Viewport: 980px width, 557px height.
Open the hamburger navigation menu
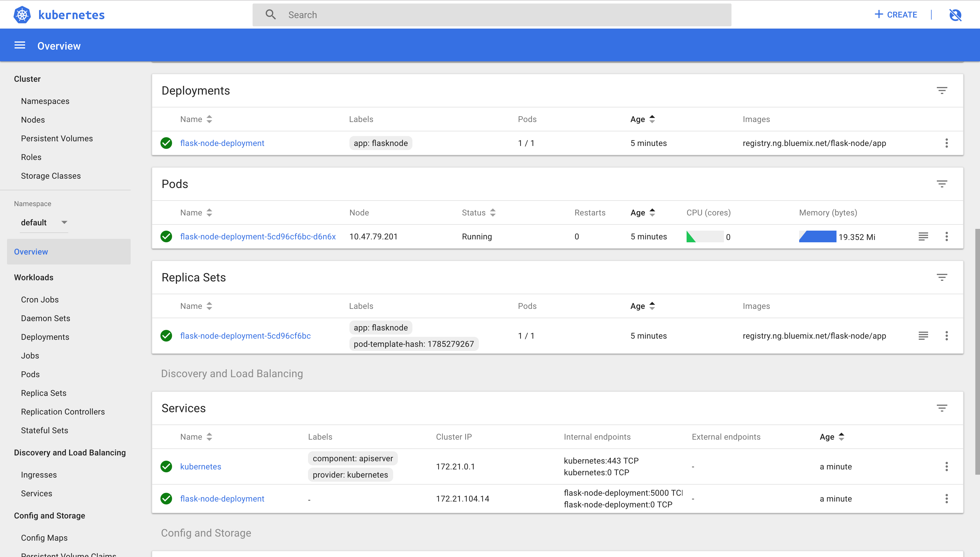click(x=20, y=46)
